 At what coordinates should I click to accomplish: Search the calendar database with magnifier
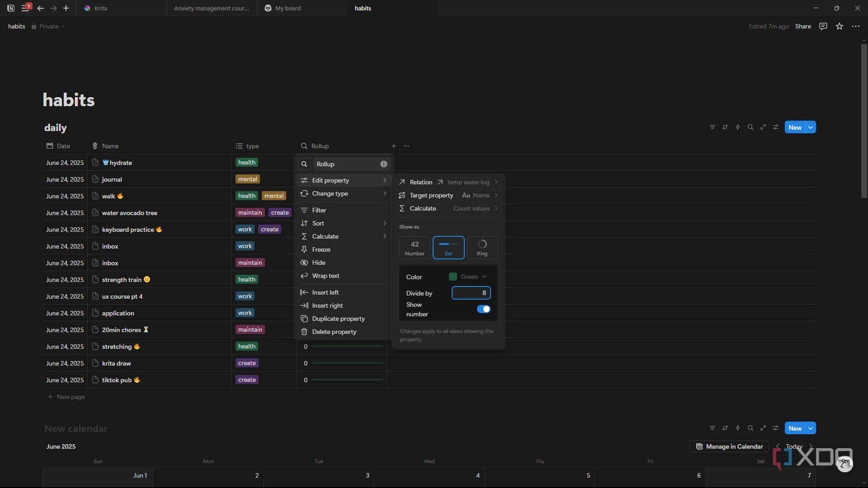pos(750,428)
